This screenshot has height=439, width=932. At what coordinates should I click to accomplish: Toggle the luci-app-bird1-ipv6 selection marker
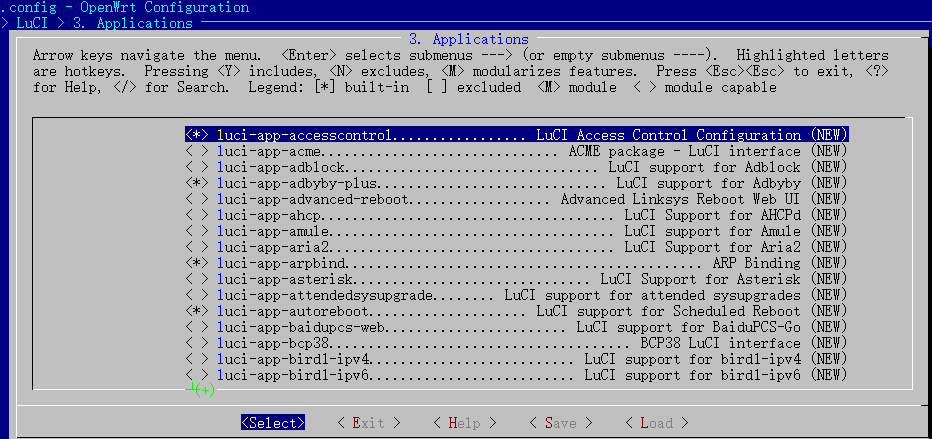(197, 375)
